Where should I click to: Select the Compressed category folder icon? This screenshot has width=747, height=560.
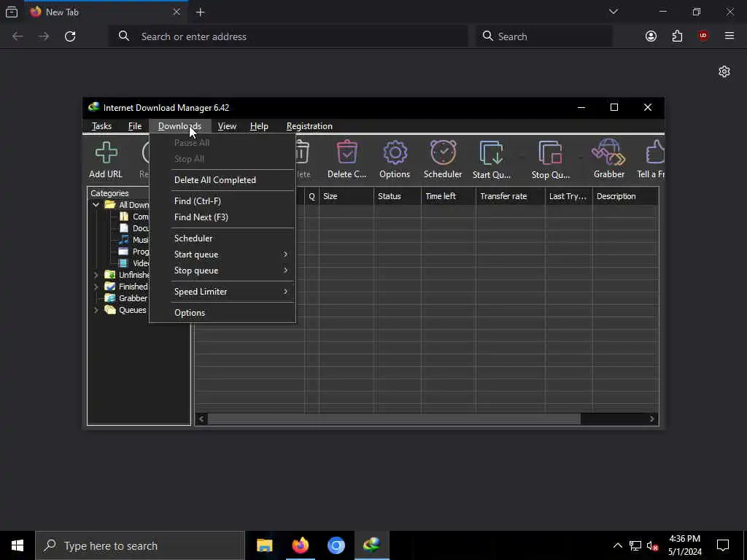124,216
